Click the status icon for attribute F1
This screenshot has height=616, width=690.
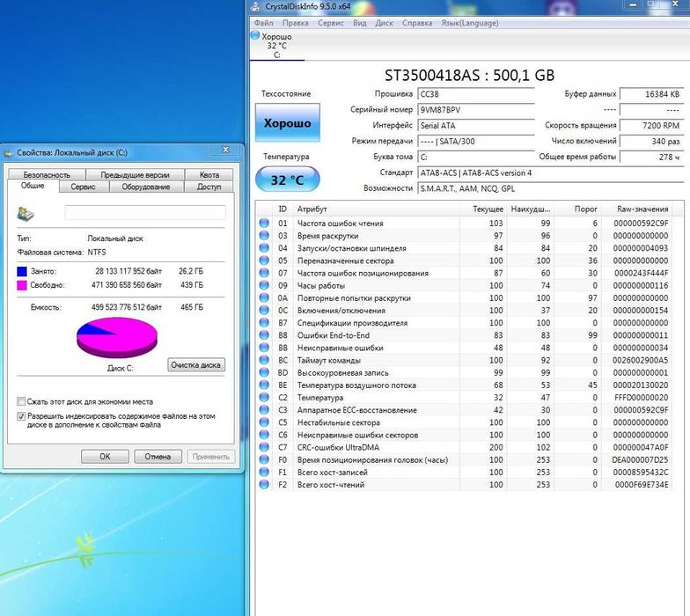264,472
